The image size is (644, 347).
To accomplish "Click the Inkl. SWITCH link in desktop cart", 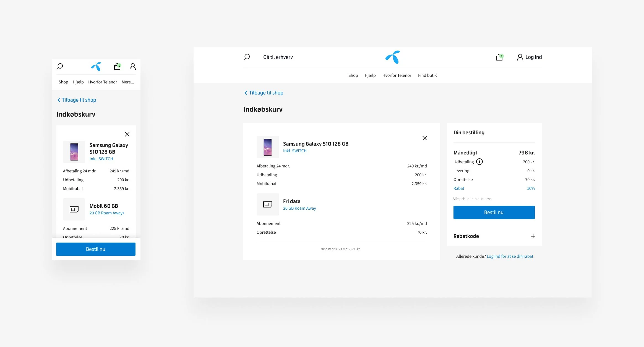I will pos(295,151).
